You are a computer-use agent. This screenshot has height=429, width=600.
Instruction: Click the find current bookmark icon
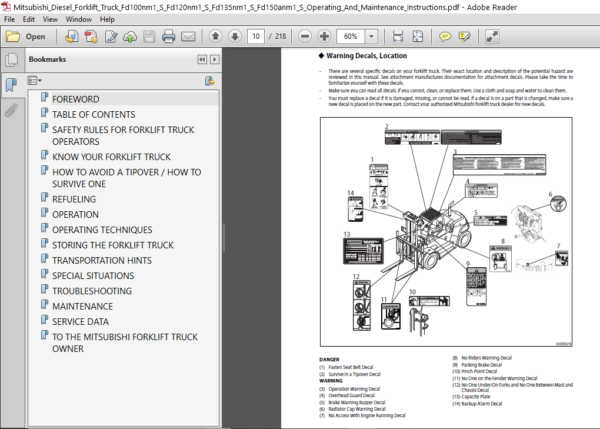[x=209, y=81]
